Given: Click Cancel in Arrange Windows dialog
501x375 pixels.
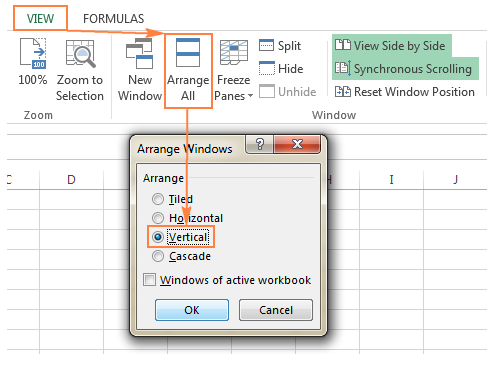Looking at the screenshot, I should pyautogui.click(x=276, y=310).
